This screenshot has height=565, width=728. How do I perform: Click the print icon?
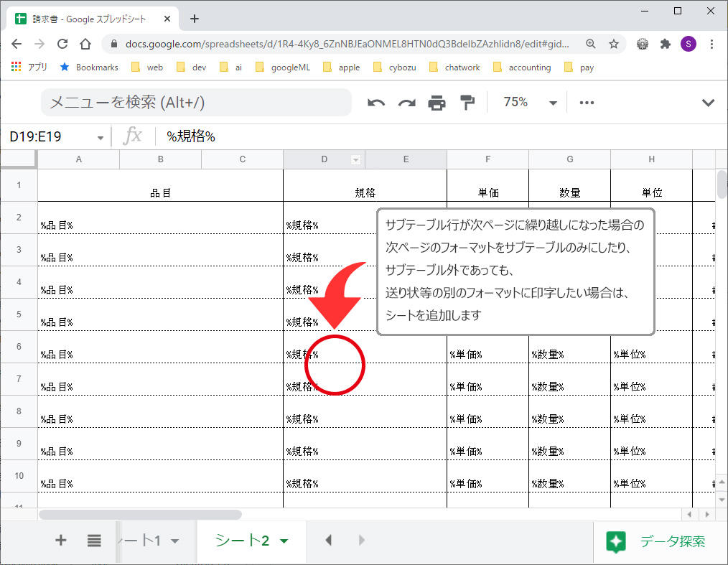[x=437, y=103]
